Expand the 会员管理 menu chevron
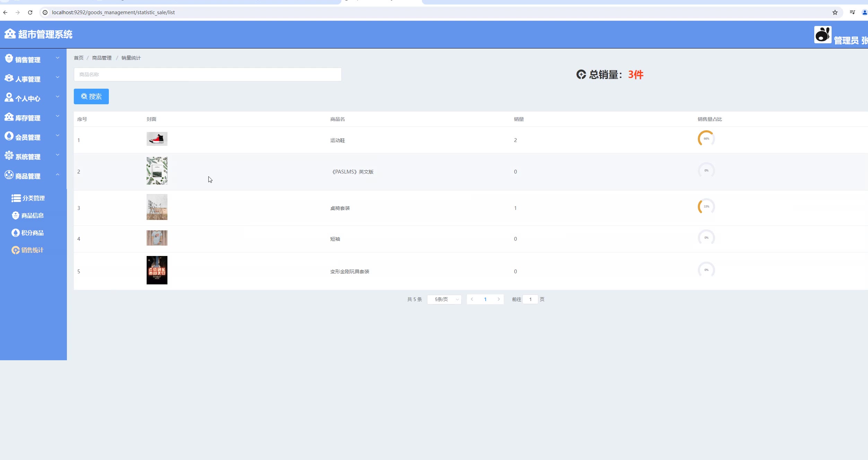The height and width of the screenshot is (460, 868). tap(58, 136)
